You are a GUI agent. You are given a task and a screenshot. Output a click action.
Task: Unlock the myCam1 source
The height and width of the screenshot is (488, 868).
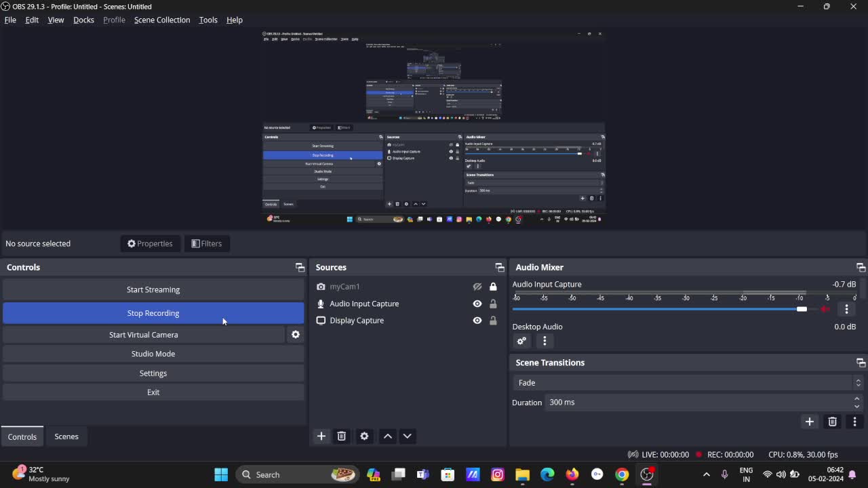click(x=493, y=287)
